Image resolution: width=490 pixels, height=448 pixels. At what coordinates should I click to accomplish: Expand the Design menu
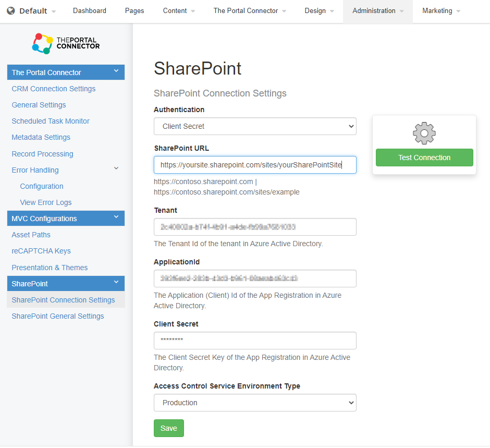tap(319, 11)
